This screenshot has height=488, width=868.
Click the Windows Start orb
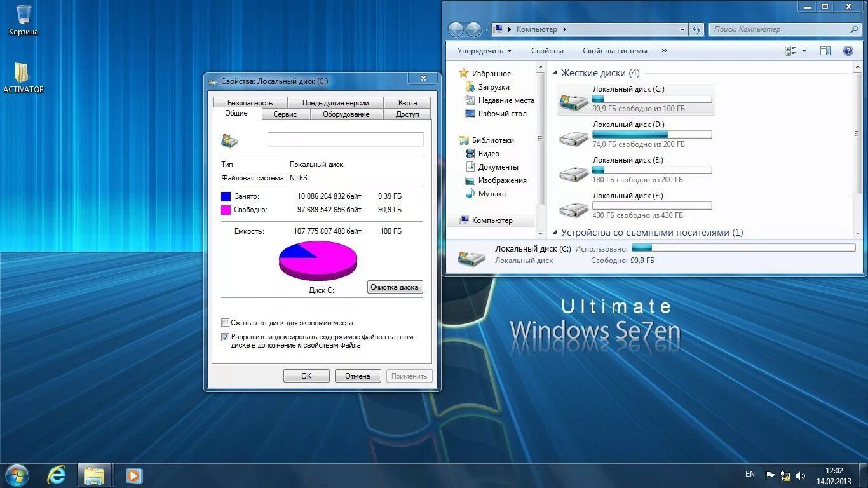(x=17, y=475)
